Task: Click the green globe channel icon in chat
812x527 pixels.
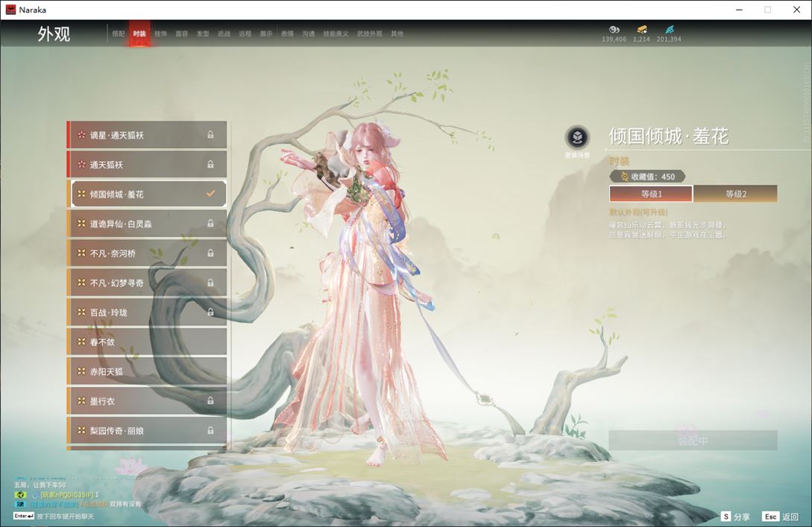Action: (20, 495)
